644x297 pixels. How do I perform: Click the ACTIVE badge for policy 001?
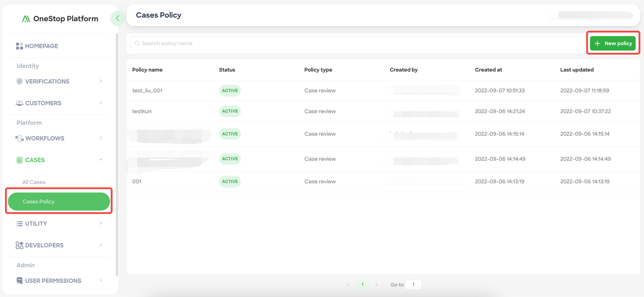click(x=230, y=181)
